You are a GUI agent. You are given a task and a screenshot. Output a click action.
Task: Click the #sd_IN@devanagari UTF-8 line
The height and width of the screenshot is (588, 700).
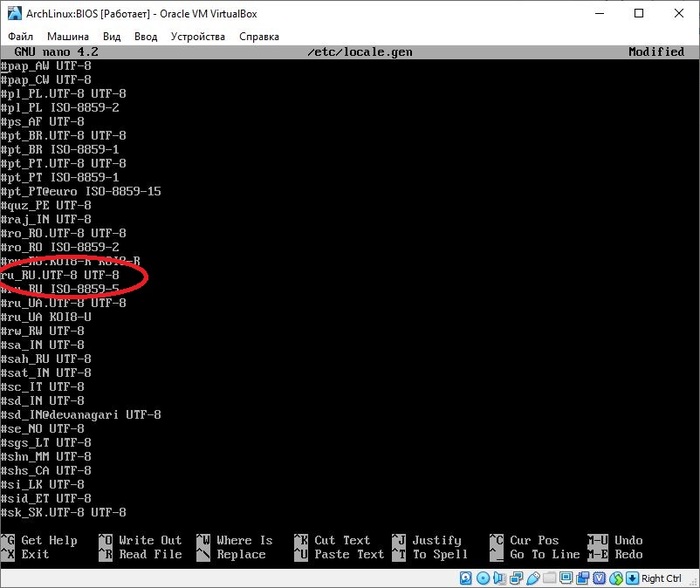pos(80,415)
